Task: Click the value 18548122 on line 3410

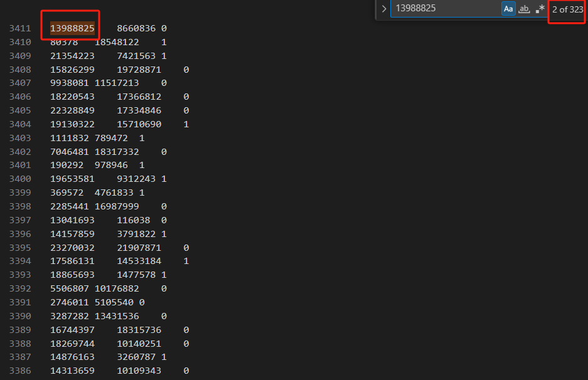Action: tap(117, 42)
